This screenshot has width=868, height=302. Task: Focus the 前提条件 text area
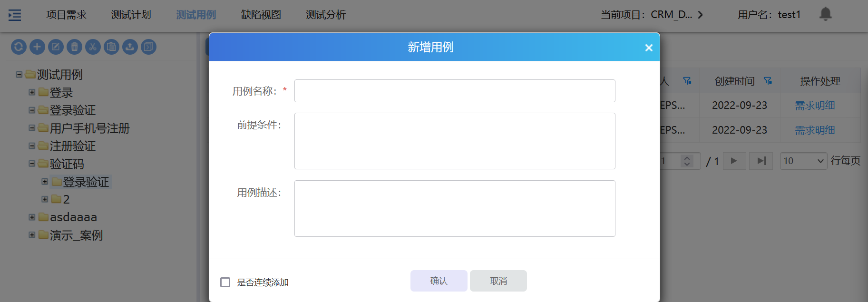(x=455, y=141)
